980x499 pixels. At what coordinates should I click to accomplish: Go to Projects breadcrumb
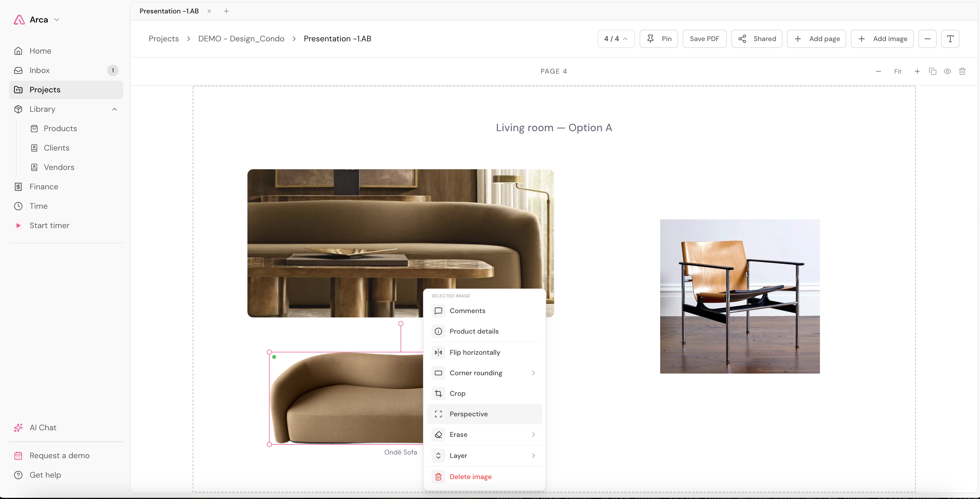[x=164, y=38]
